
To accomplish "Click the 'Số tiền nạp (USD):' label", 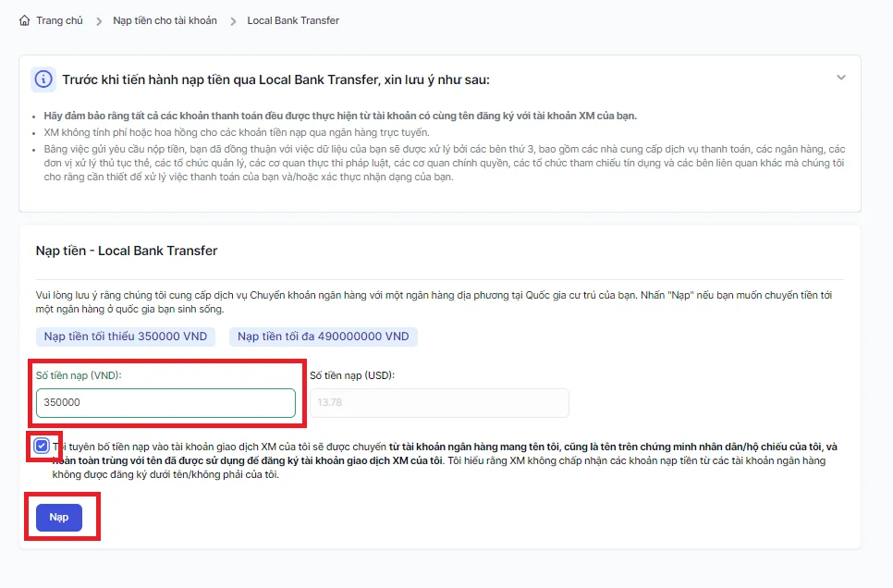I will pos(352,375).
